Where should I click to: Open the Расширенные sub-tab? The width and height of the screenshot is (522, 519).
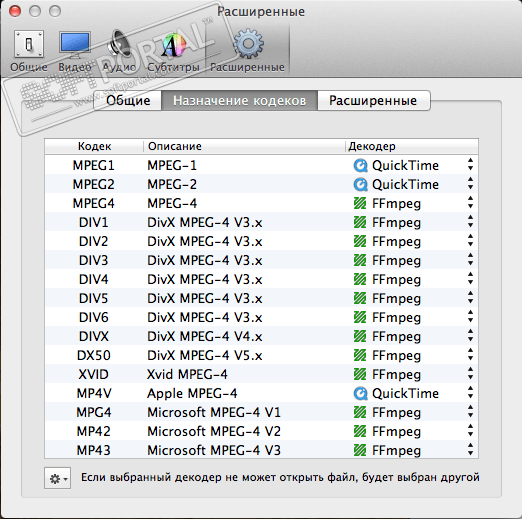pos(373,100)
